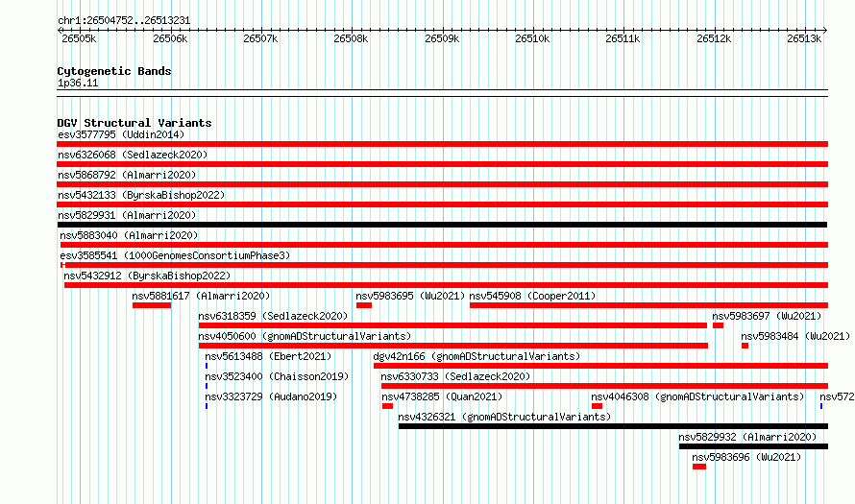The image size is (855, 504).
Task: Click the 26512k position on the ruler
Action: coord(715,38)
